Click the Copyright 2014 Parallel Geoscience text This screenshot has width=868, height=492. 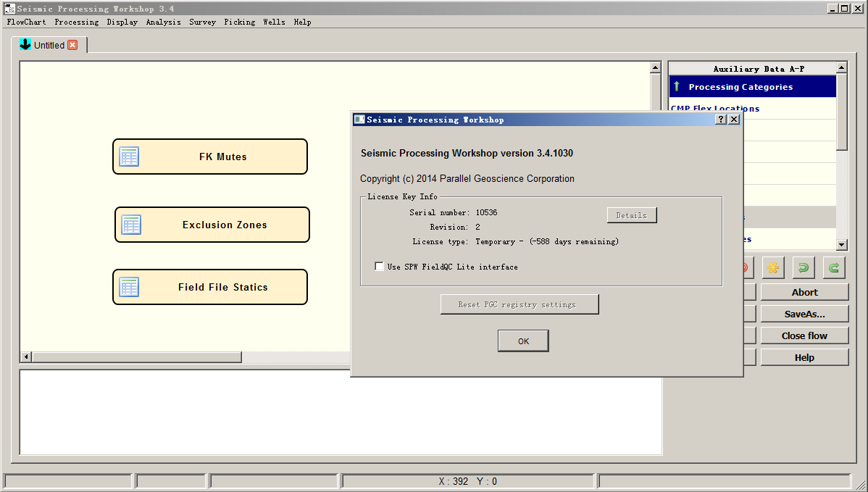[467, 179]
